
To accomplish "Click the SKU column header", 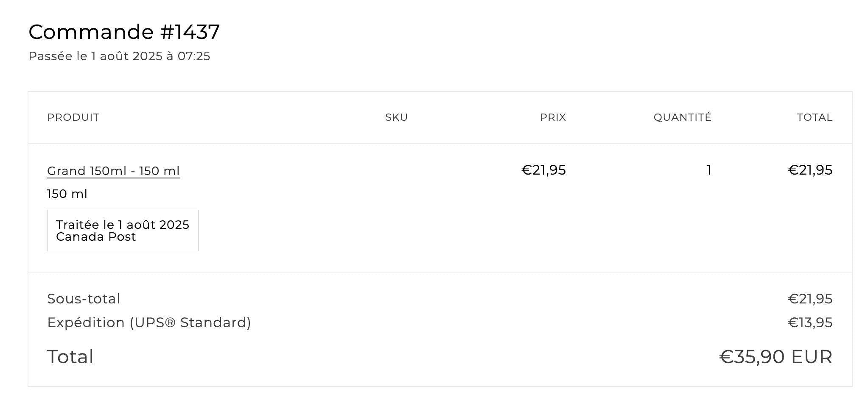I will pos(396,117).
